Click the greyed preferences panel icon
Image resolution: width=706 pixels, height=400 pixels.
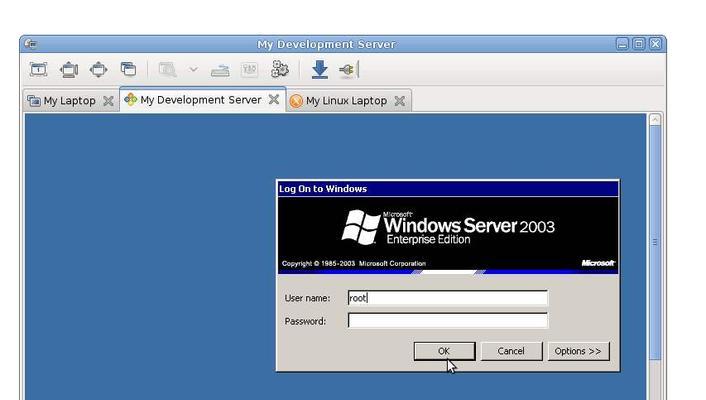[249, 69]
